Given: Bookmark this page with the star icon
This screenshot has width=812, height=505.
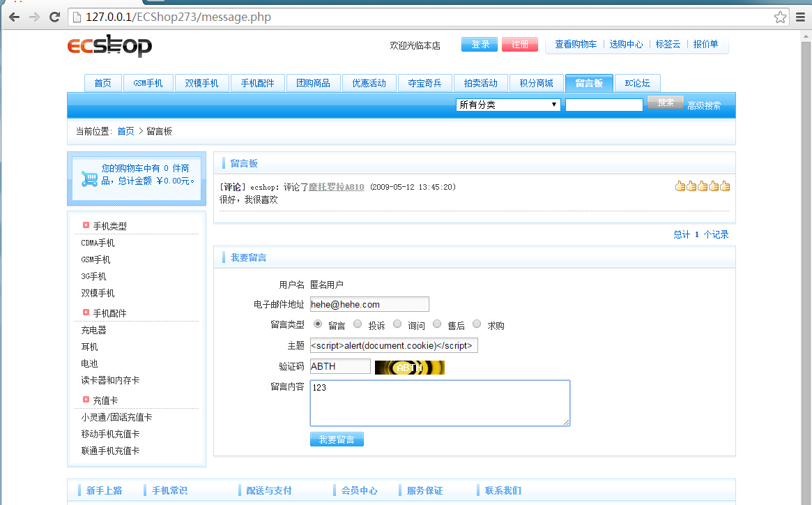Looking at the screenshot, I should click(x=780, y=17).
